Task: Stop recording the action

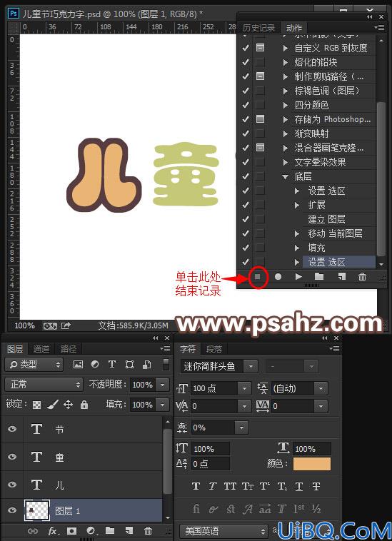Action: point(258,276)
